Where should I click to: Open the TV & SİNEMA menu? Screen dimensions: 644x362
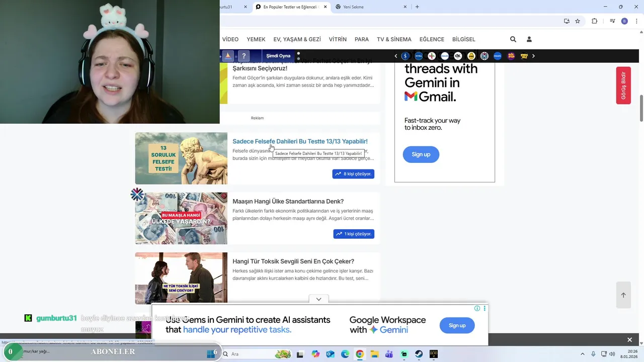click(x=394, y=39)
